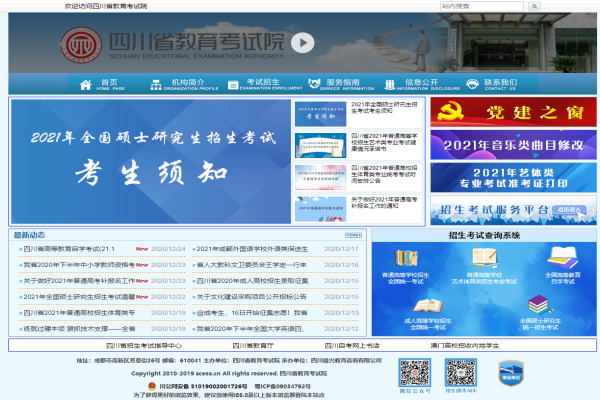Open 2021年艺体类专业考试准考证打印 banner
This screenshot has height=400, width=600.
(x=514, y=178)
